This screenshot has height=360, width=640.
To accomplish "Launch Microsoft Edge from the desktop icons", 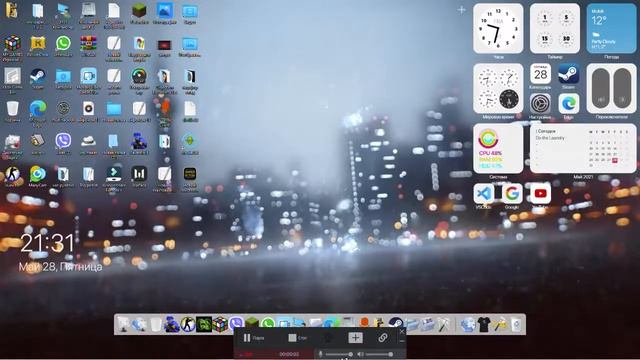I will click(x=38, y=109).
